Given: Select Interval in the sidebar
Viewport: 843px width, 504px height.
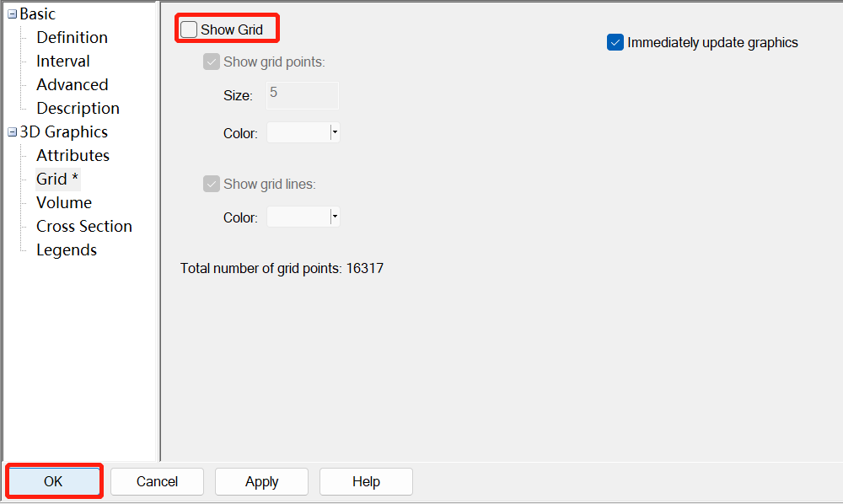Looking at the screenshot, I should 62,61.
